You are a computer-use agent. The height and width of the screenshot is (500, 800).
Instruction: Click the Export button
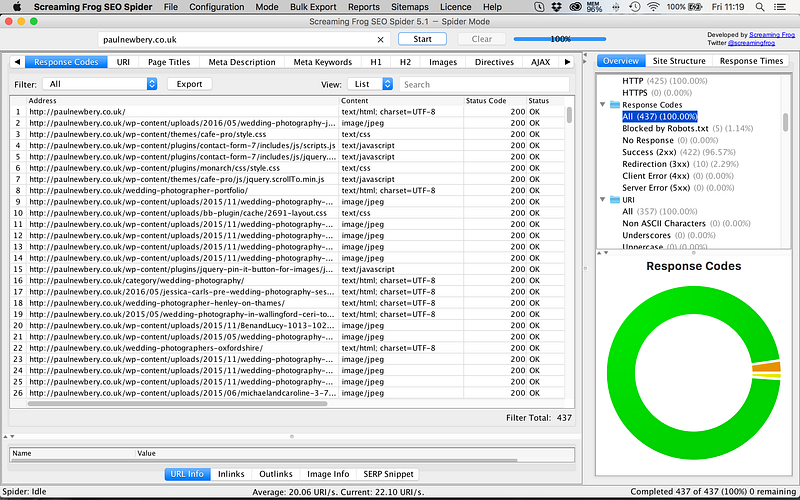pyautogui.click(x=189, y=84)
